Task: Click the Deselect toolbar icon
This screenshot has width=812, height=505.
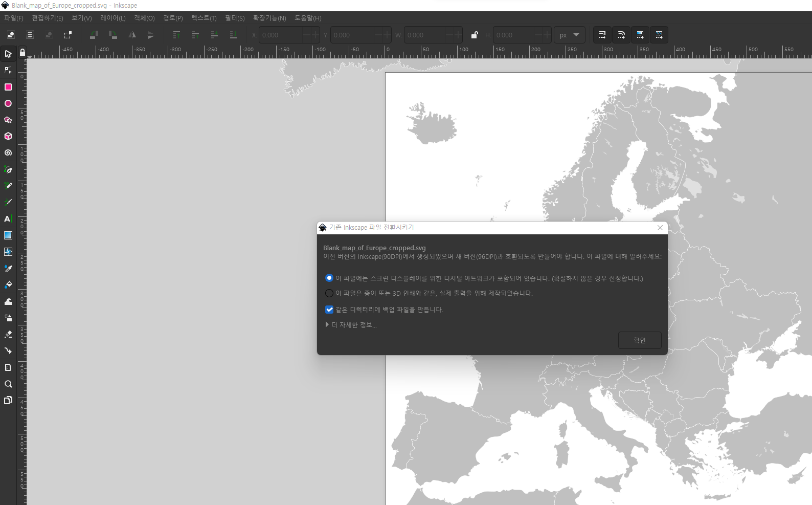Action: pyautogui.click(x=49, y=35)
